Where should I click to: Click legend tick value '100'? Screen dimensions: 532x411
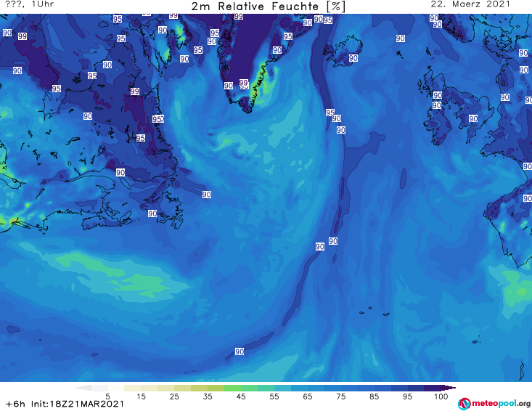point(441,396)
